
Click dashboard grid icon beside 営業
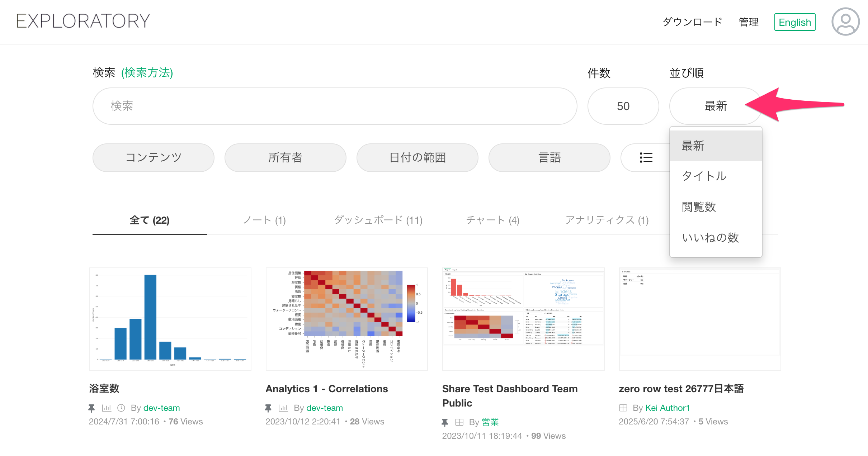click(459, 422)
